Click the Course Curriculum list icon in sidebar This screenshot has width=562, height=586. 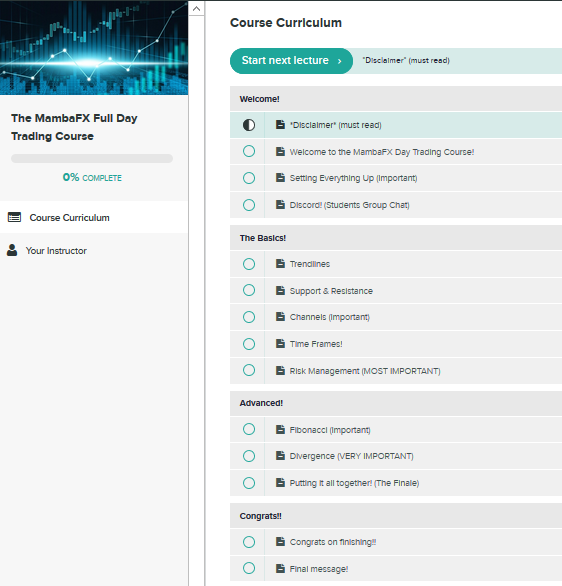pyautogui.click(x=14, y=217)
